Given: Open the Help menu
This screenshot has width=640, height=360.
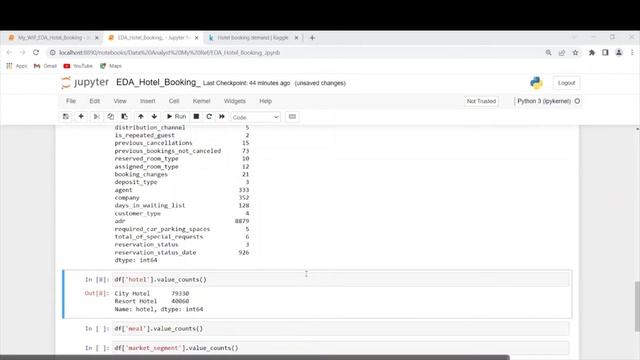Looking at the screenshot, I should [x=265, y=101].
